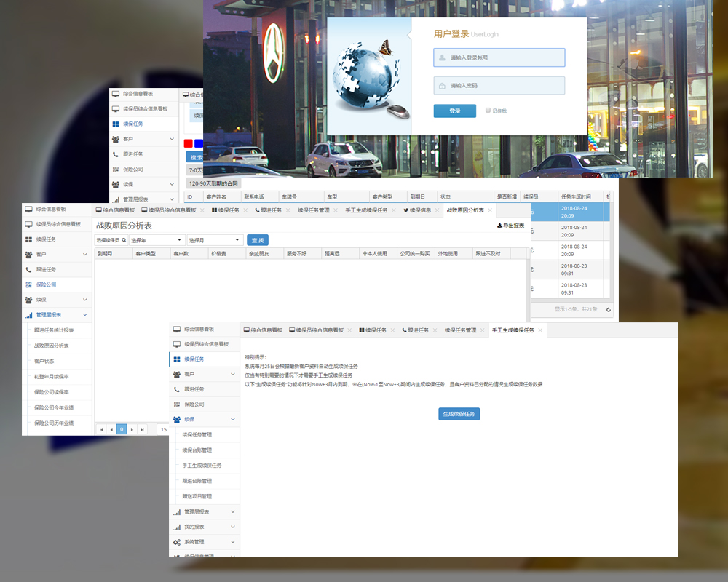Open 手工生成续保任务 tab in analysis window
728x582 pixels.
coord(366,210)
